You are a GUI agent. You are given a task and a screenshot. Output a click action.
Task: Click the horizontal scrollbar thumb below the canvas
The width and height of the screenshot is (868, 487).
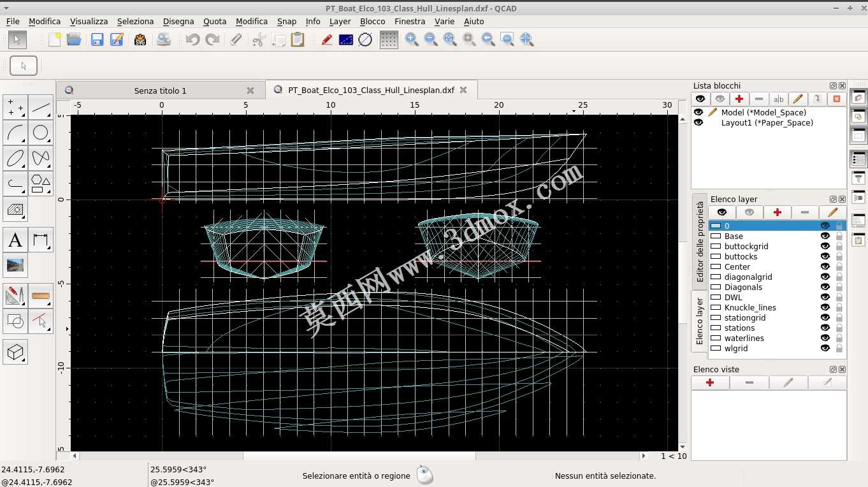pos(359,456)
